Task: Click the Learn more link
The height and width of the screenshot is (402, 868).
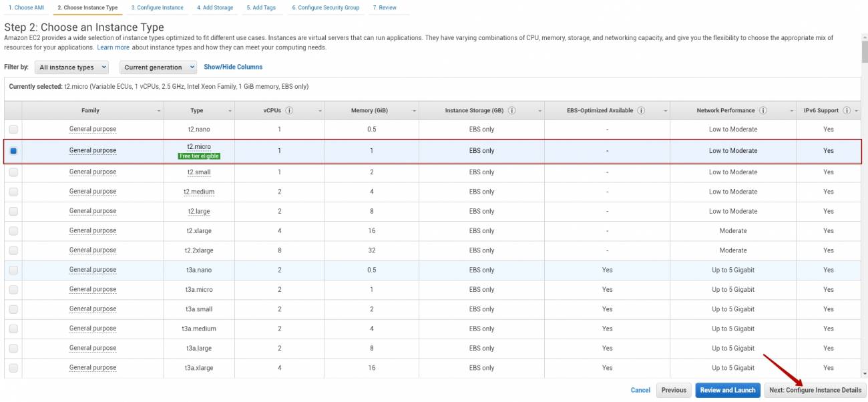Action: [113, 48]
